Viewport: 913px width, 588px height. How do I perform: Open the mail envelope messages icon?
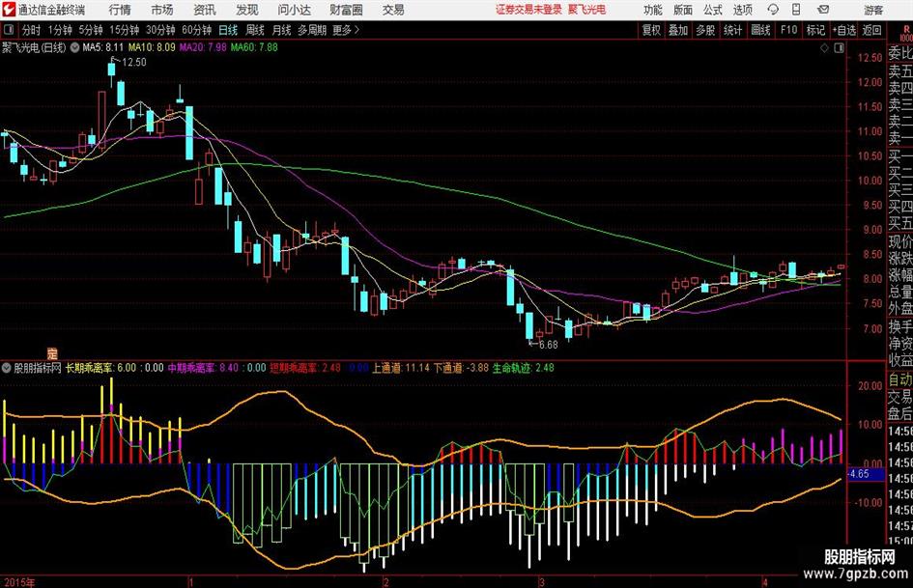823,10
